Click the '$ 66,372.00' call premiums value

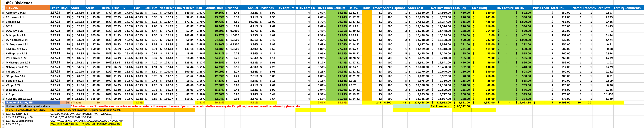pyautogui.click(x=462, y=106)
